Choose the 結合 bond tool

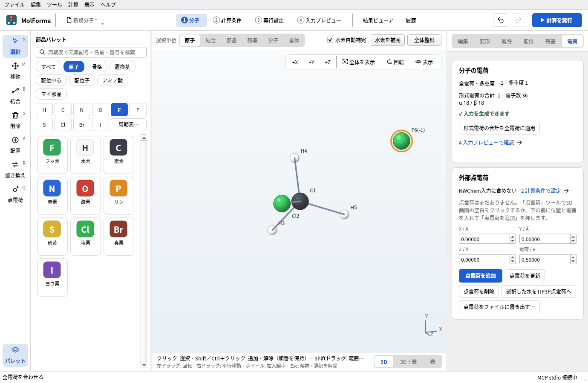point(15,95)
